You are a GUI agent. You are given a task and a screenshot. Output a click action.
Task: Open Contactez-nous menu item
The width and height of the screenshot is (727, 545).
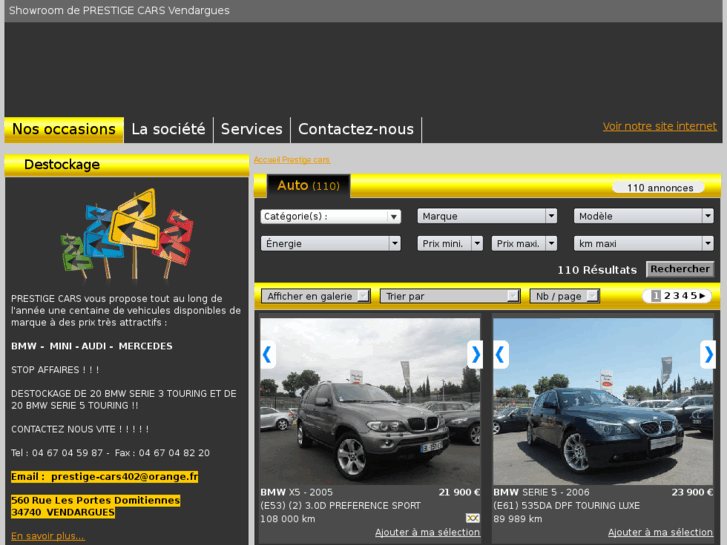pyautogui.click(x=356, y=129)
